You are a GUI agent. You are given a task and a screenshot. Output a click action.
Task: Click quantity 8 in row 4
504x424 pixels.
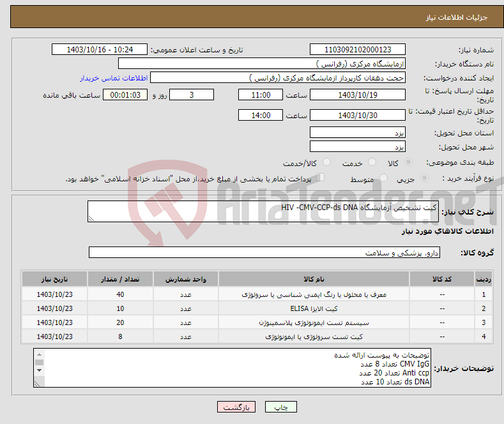pos(120,337)
